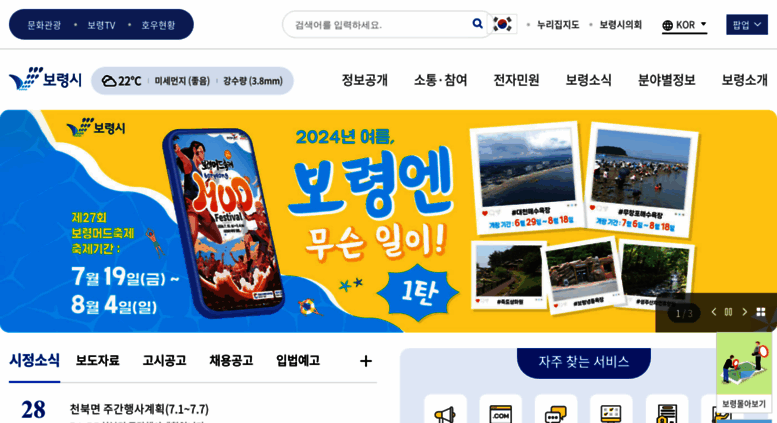Switch to the 보도자료 tab

click(97, 360)
